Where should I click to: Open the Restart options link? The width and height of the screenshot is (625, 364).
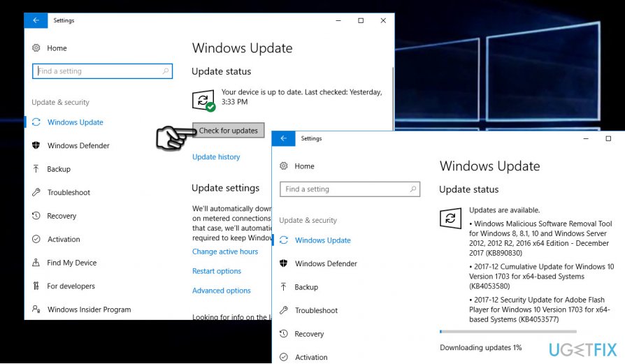[x=217, y=271]
